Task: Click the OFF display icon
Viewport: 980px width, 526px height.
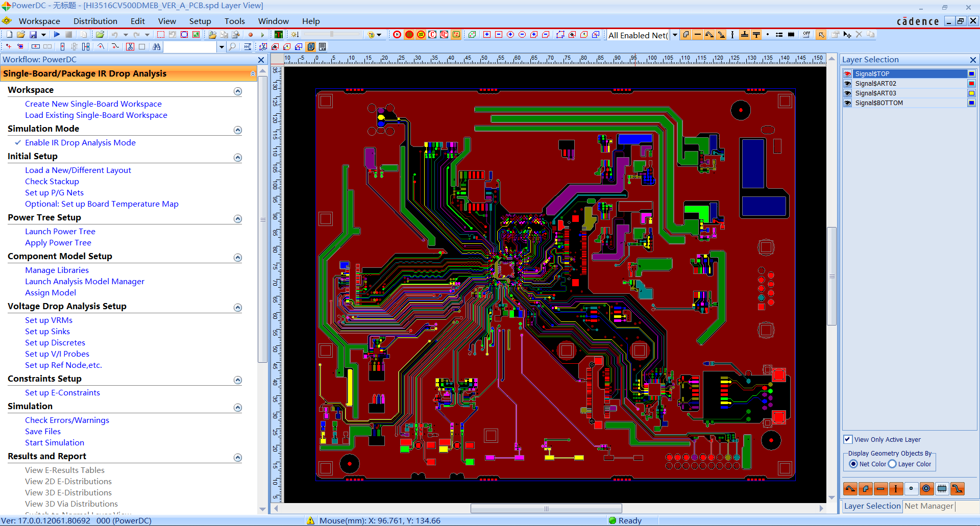Action: 806,35
